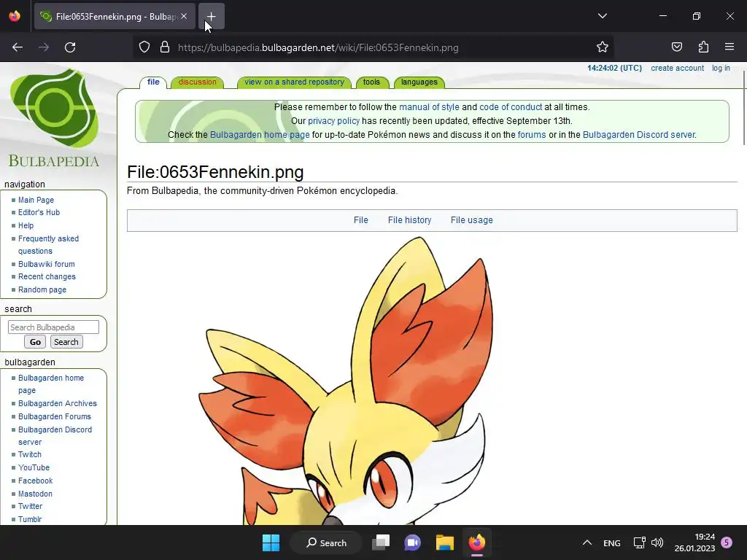Jump to File usage
747x560 pixels.
[472, 220]
